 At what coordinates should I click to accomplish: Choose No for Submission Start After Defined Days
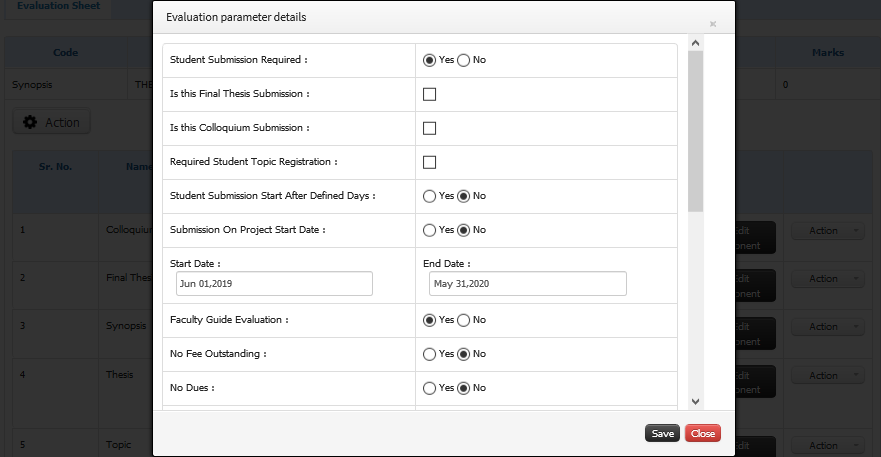coord(464,196)
